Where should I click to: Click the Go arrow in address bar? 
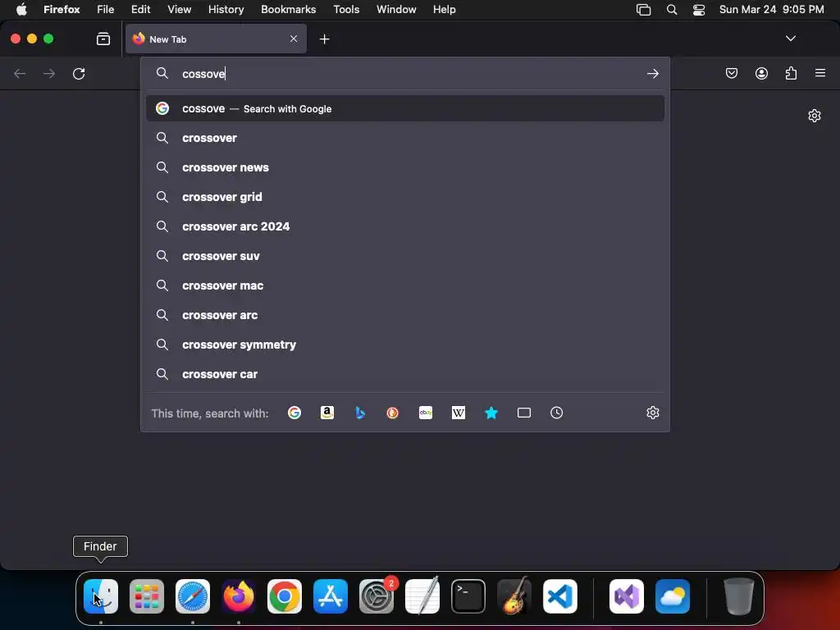[x=652, y=74]
